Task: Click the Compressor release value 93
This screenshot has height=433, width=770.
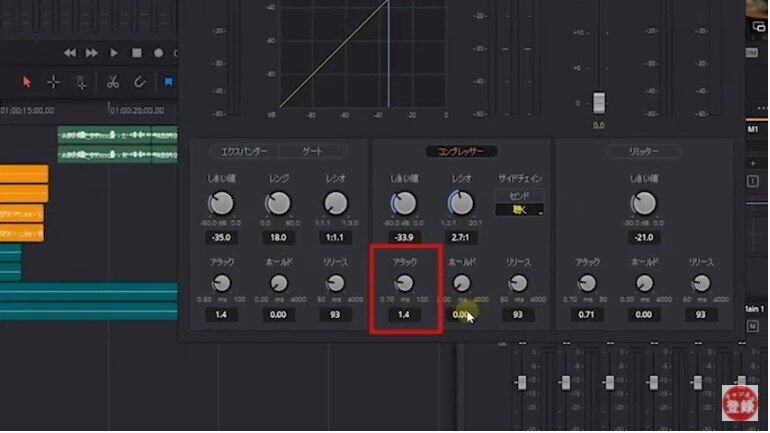Action: click(518, 315)
